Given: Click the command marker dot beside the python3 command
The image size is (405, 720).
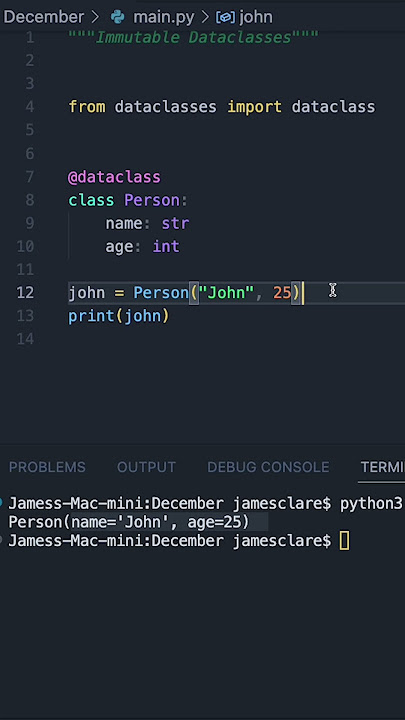Looking at the screenshot, I should [1, 503].
